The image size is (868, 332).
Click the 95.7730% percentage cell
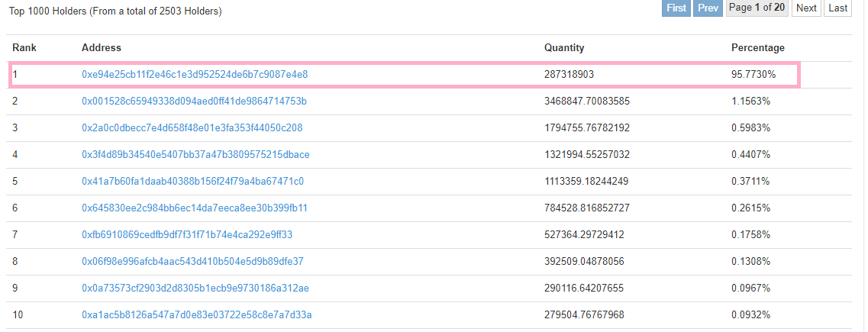point(753,75)
